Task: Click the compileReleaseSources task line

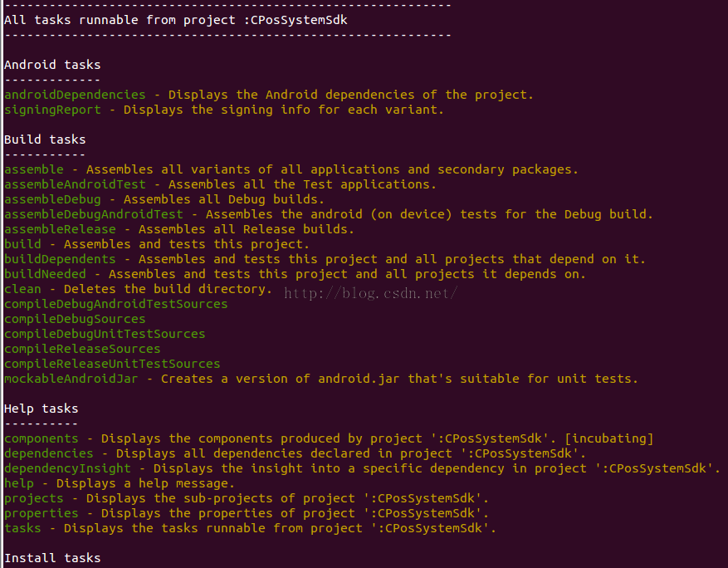Action: (82, 349)
